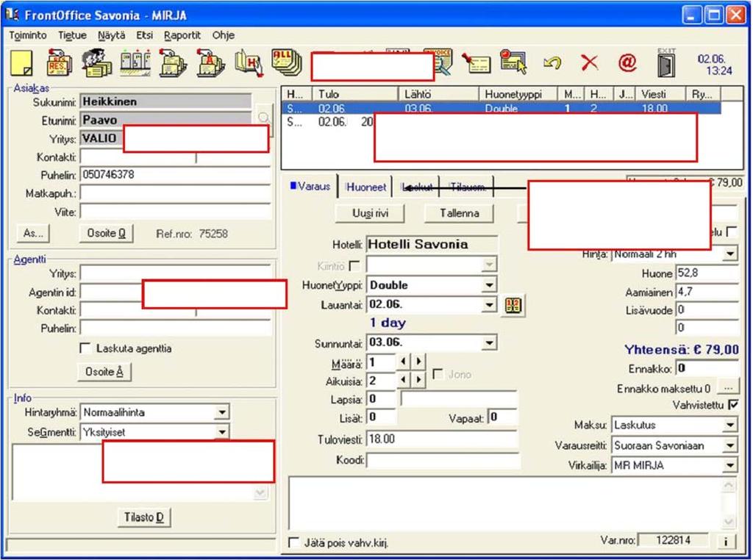Open the Maksu Laskutus dropdown
This screenshot has width=753, height=560.
pos(730,425)
